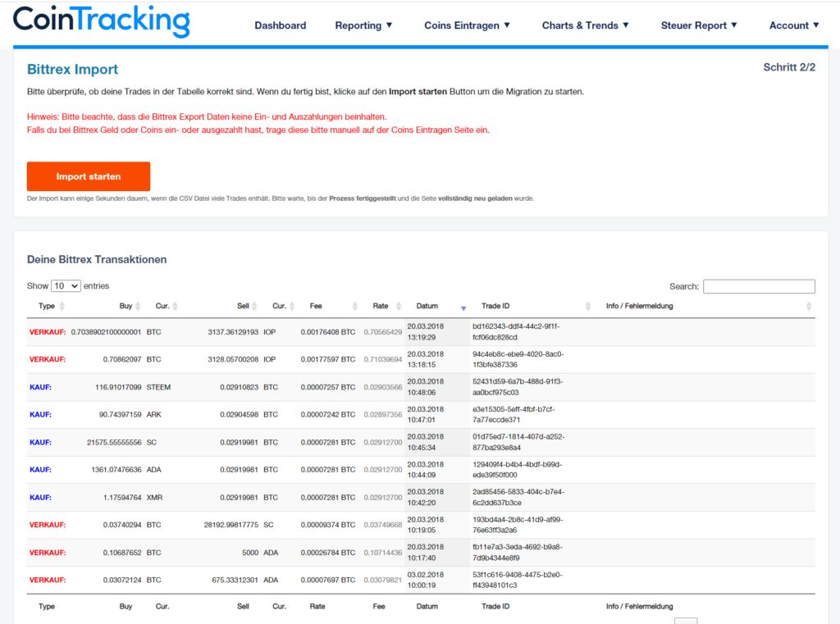Select Trade ID starting 2ad85456-5833

pos(518,497)
